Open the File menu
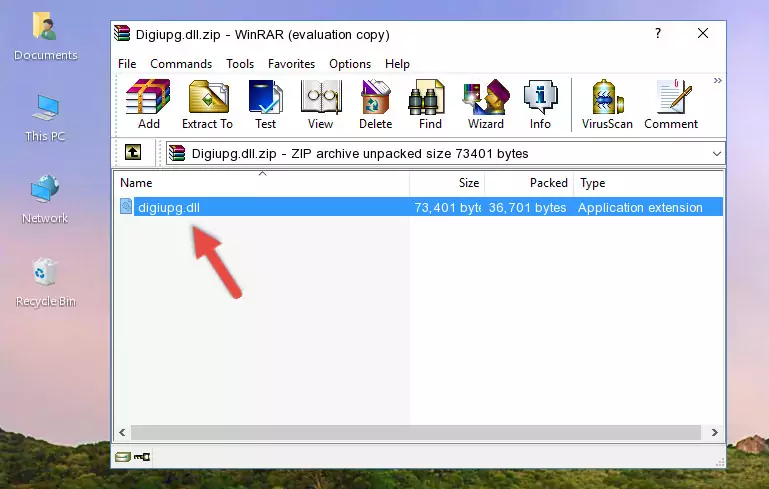 pos(127,64)
